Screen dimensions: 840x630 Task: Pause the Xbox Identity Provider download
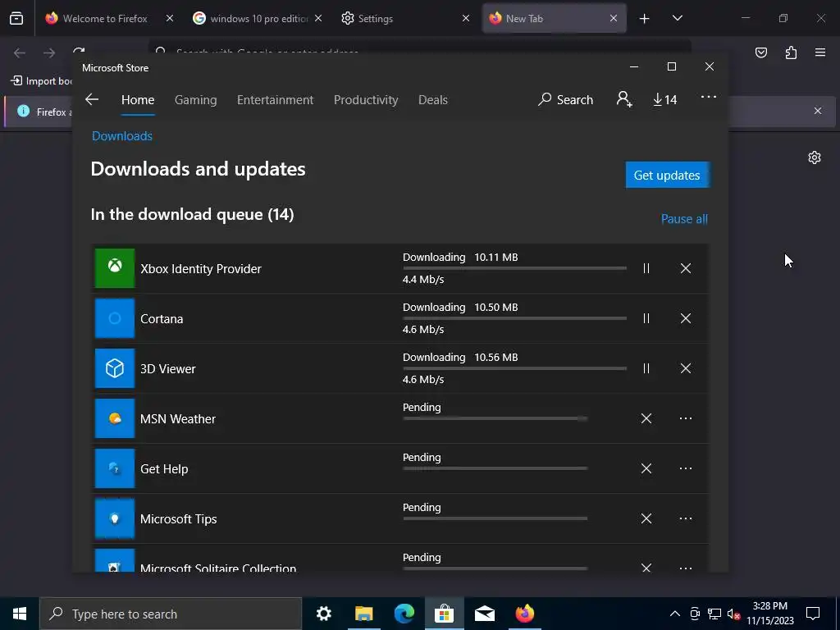646,268
